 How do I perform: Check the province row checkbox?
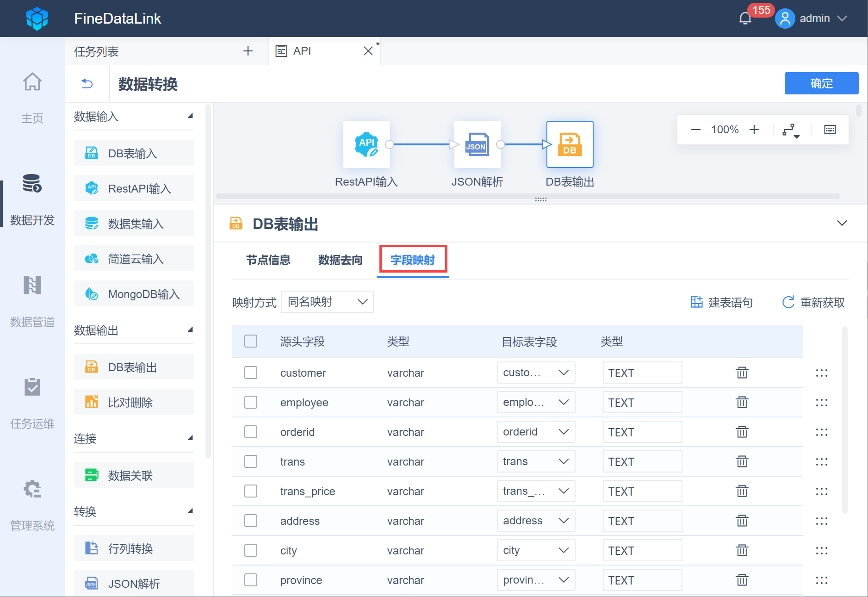click(x=251, y=580)
